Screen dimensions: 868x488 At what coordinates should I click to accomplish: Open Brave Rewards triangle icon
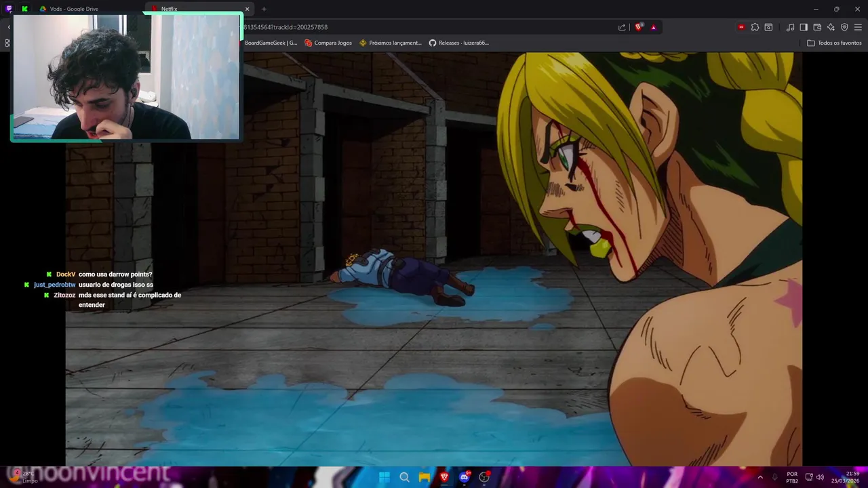654,27
